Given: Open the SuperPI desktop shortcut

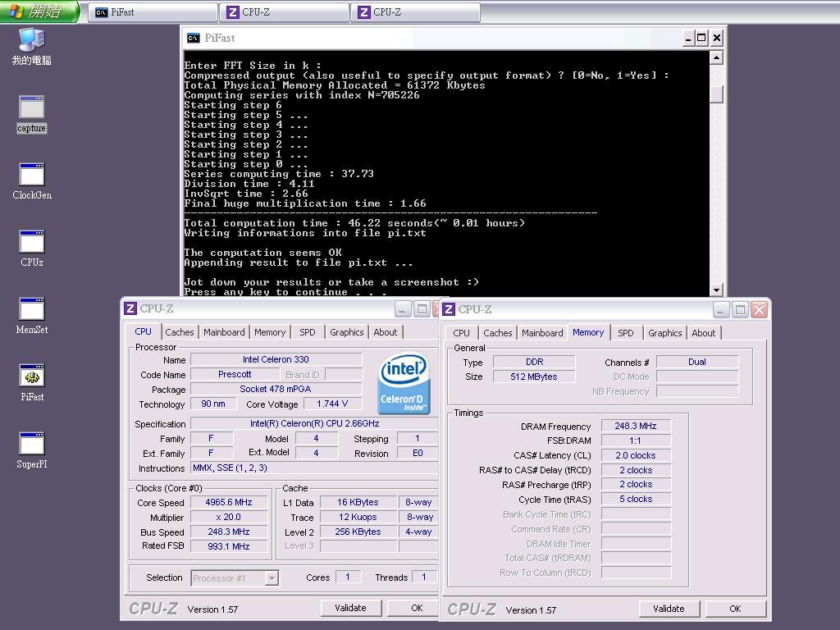Looking at the screenshot, I should pos(32,450).
